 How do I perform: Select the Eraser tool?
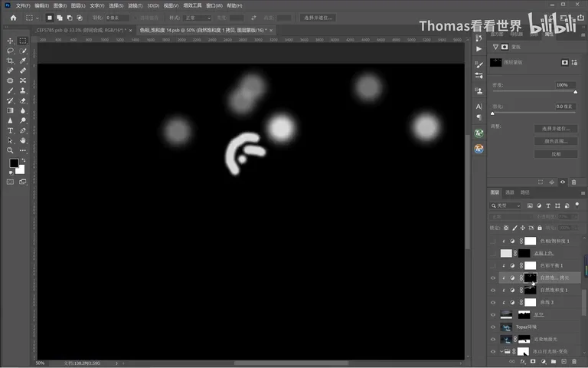(23, 100)
